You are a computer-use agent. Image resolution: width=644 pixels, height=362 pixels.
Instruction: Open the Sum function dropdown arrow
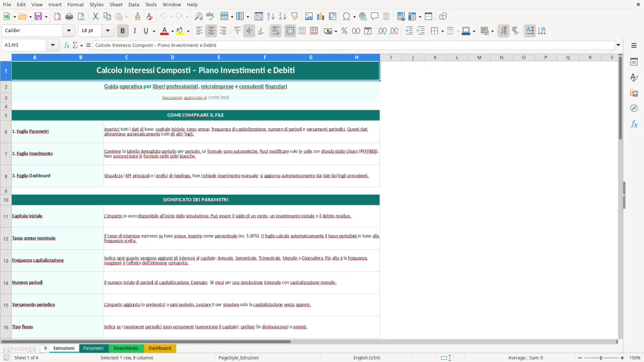(x=80, y=45)
